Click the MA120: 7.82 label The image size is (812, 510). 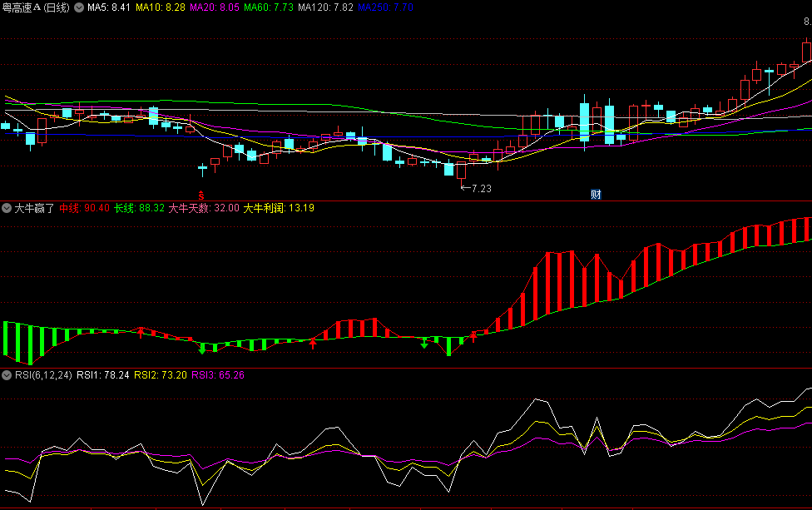pyautogui.click(x=325, y=7)
